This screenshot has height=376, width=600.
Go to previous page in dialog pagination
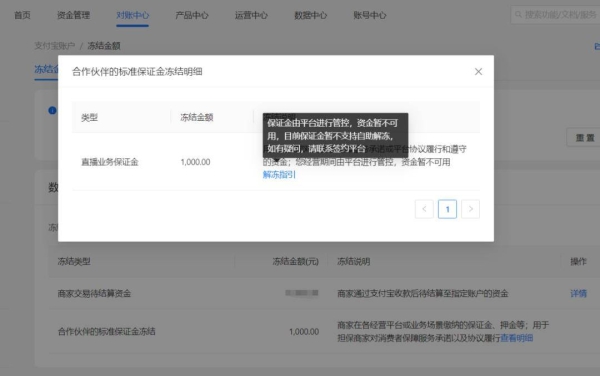coord(424,209)
